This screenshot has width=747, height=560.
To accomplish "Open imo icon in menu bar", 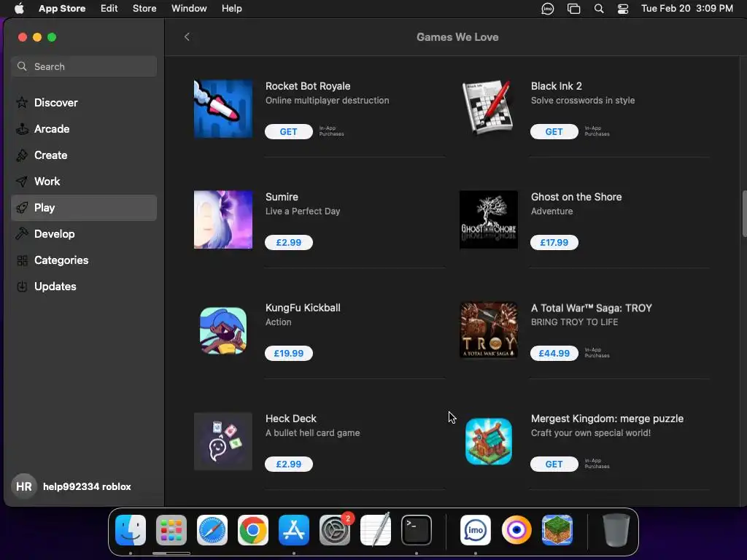I will click(x=547, y=9).
